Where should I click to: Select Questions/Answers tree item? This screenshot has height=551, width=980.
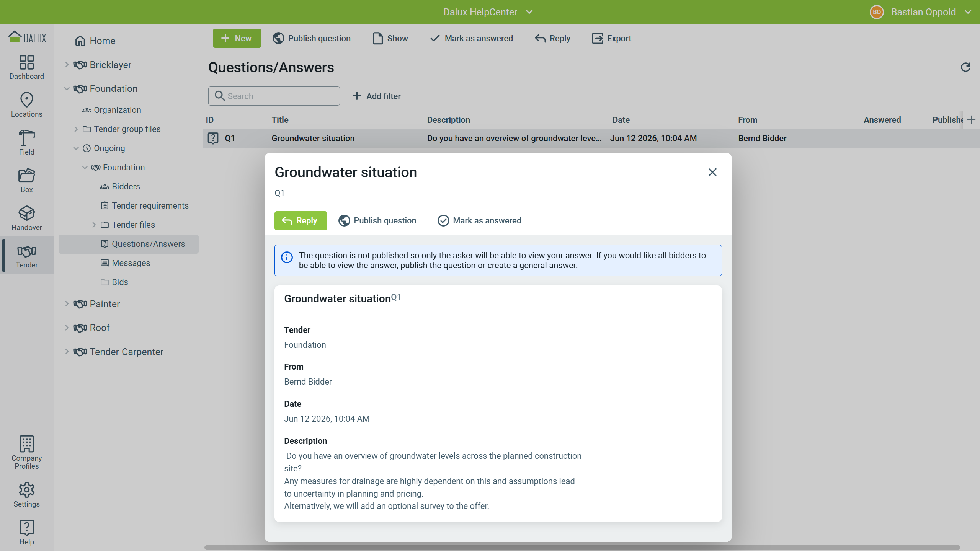pyautogui.click(x=129, y=244)
